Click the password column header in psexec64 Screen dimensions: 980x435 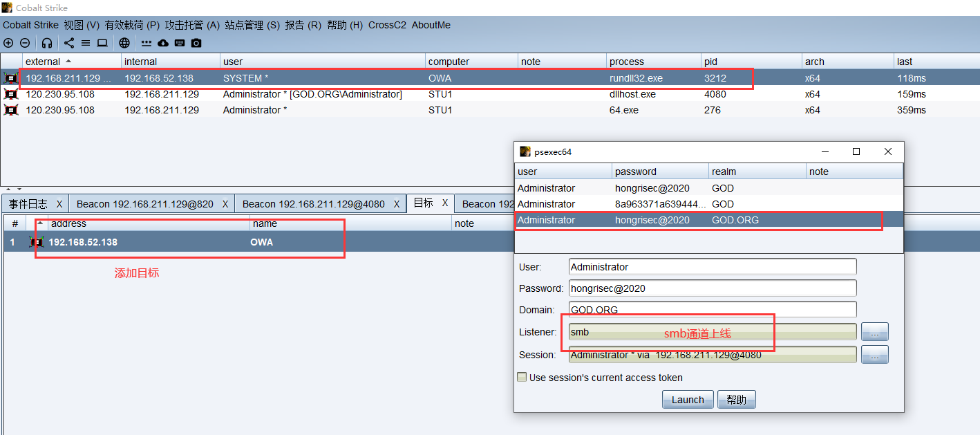660,172
